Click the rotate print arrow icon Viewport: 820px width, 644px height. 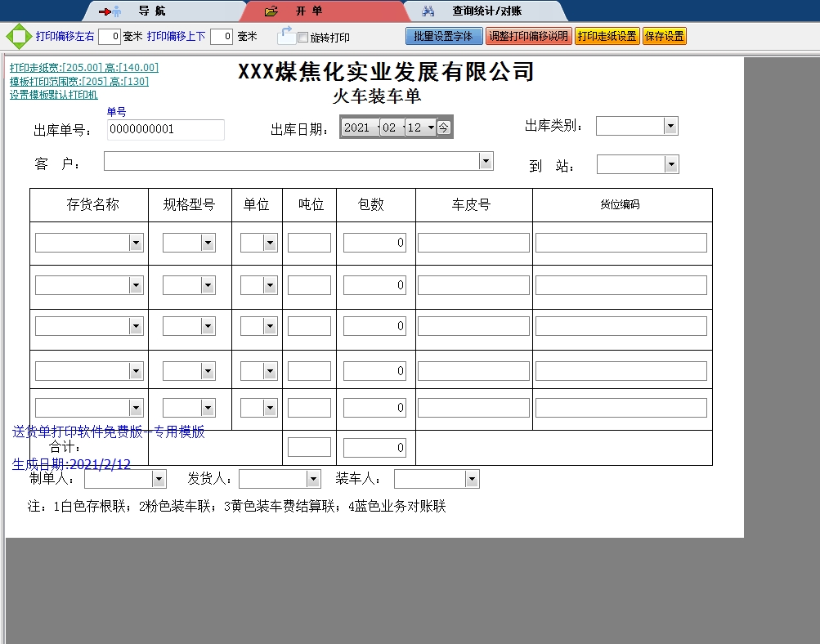pyautogui.click(x=286, y=35)
